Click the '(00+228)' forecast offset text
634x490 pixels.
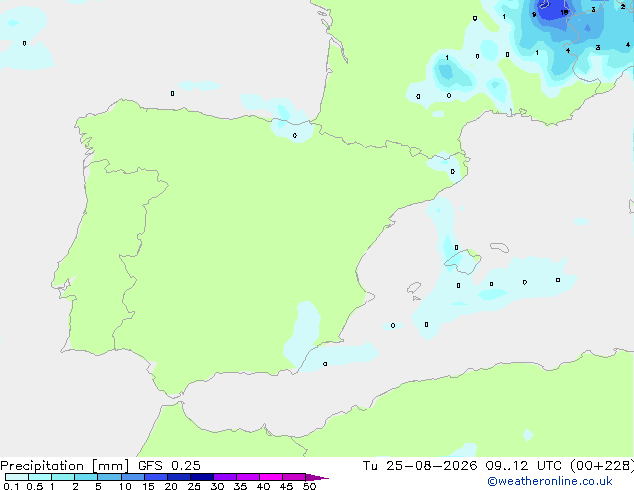[602, 466]
